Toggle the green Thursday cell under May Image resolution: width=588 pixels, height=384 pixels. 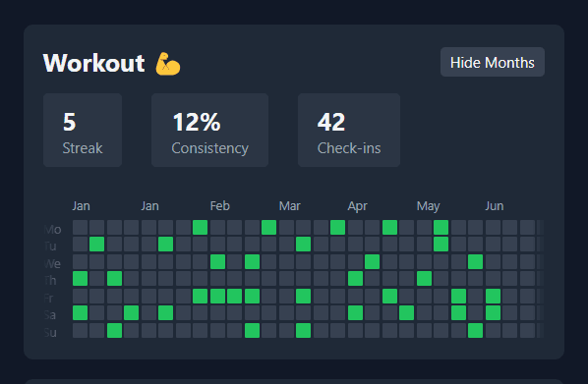[x=424, y=279]
